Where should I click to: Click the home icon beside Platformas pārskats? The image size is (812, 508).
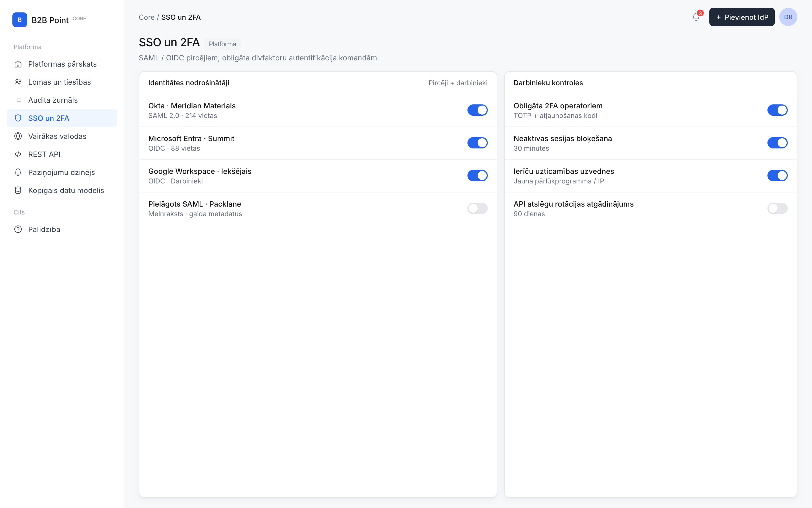(x=18, y=64)
